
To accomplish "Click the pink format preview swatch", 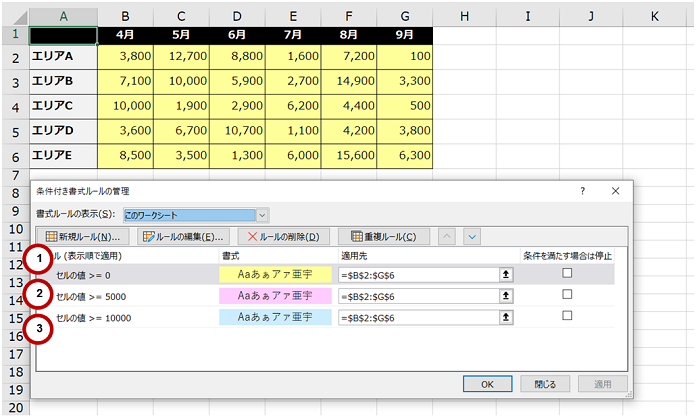I will tap(275, 296).
